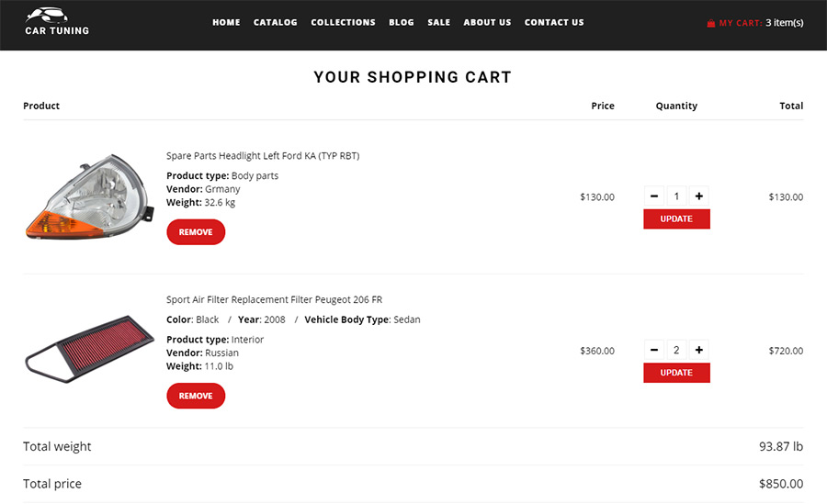Decrease air filter quantity with minus button

coord(654,350)
